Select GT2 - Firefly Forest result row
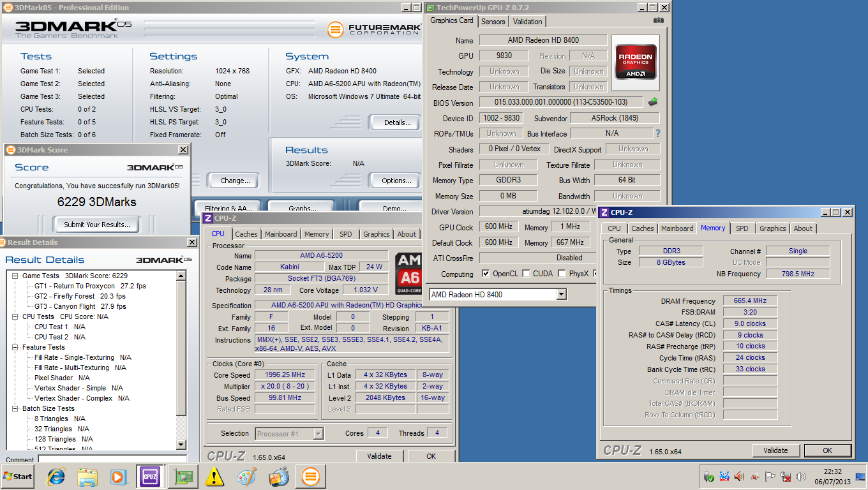868x490 pixels. coord(80,296)
